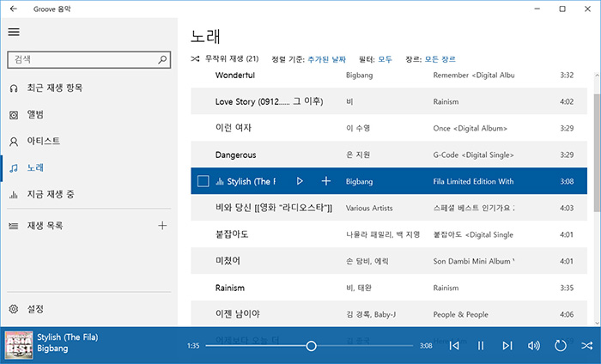
Task: Maximize the Groove window
Action: coord(562,9)
